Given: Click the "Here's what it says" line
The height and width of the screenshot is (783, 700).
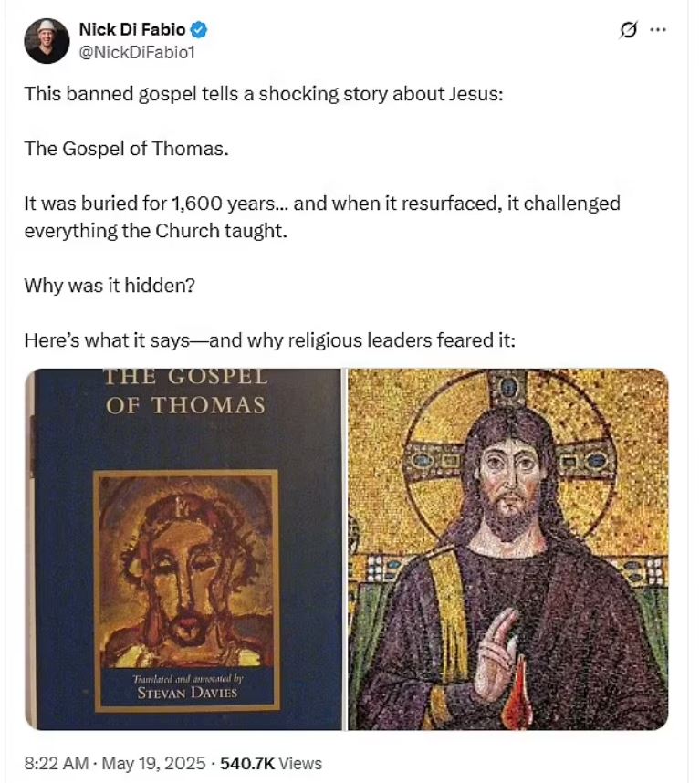Looking at the screenshot, I should [x=269, y=340].
